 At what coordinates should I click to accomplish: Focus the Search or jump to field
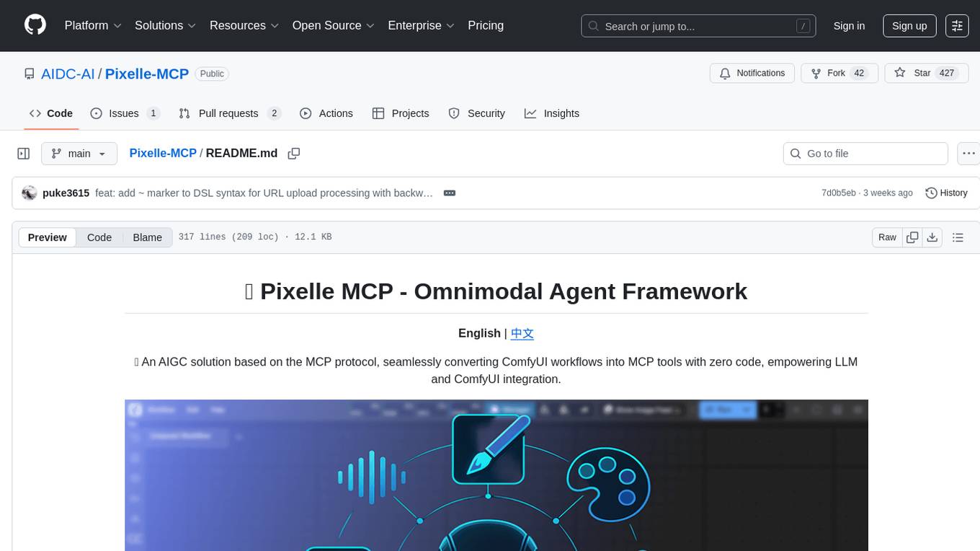[698, 26]
